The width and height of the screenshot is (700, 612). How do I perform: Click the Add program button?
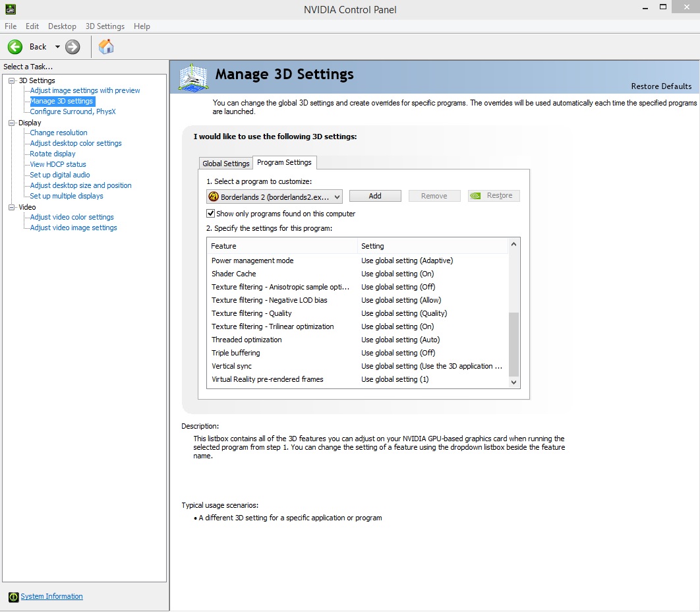coord(375,196)
